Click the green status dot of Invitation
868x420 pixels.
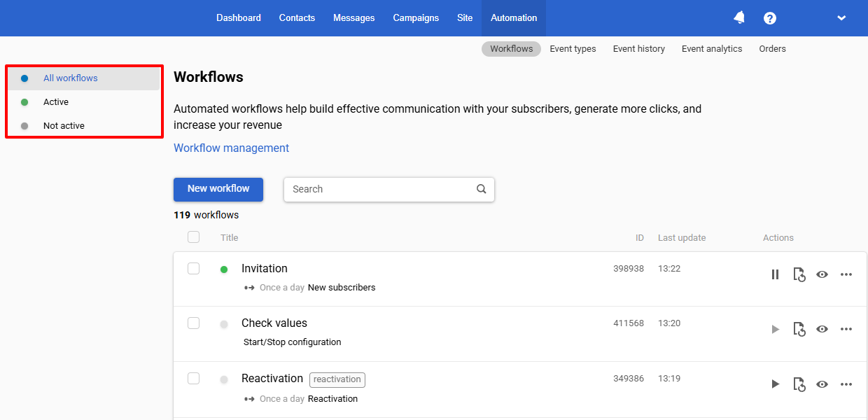tap(224, 269)
